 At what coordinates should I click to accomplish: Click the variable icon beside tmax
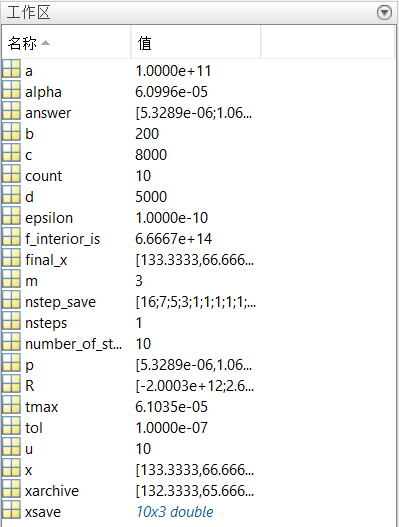tap(11, 406)
